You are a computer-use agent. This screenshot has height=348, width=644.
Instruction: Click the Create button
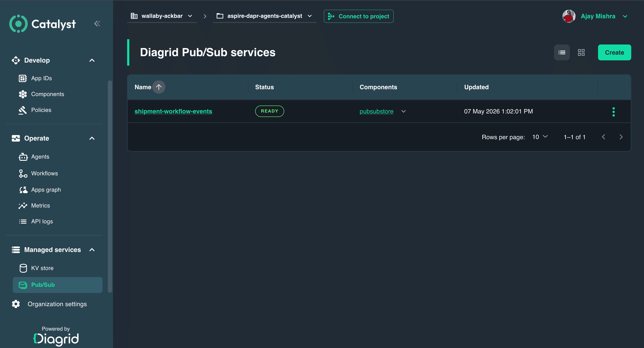pos(614,53)
